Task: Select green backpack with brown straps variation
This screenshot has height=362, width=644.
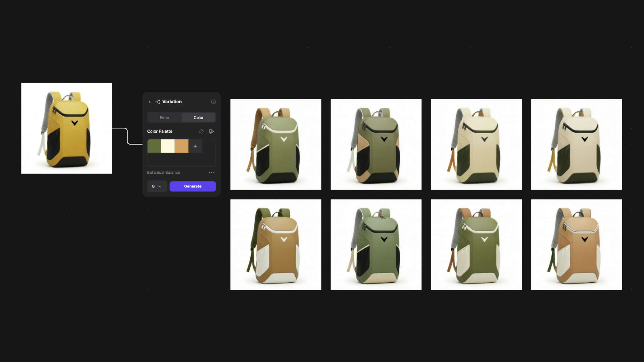Action: [276, 145]
